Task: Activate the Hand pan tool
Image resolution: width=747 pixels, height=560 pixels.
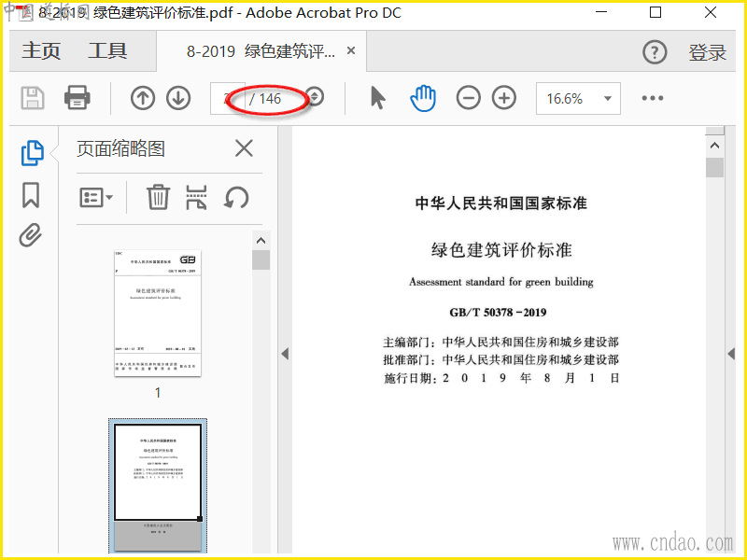Action: [x=423, y=98]
